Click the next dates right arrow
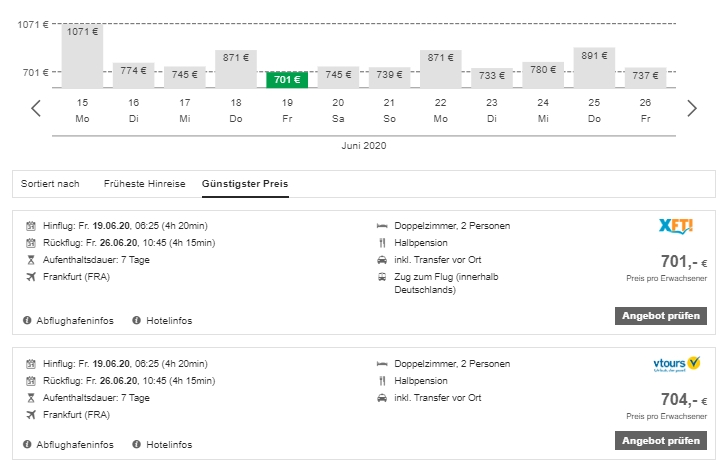Screen dimensions: 727x466 691,108
